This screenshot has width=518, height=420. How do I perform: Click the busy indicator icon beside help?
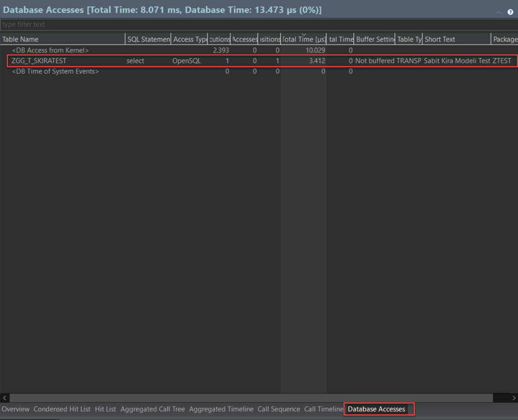click(500, 12)
